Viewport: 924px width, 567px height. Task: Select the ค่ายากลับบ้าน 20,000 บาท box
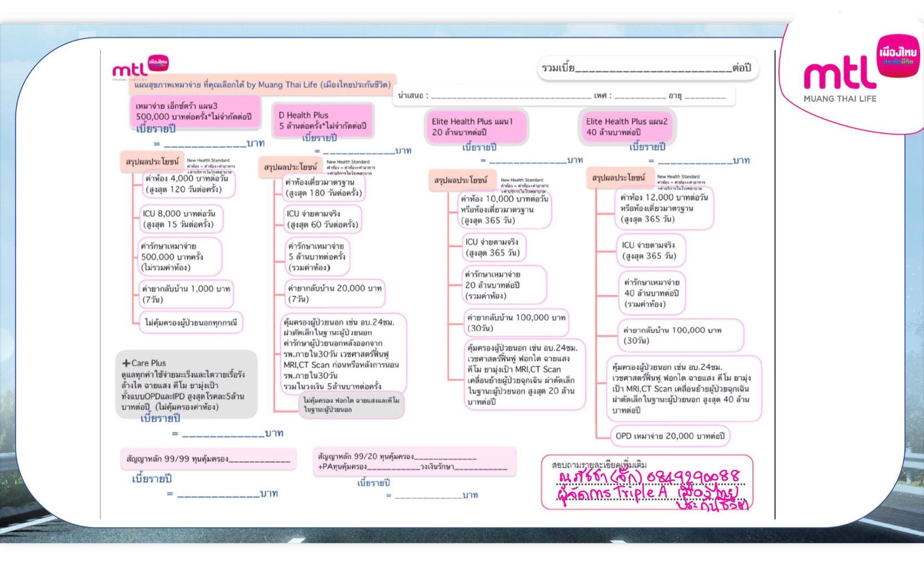[335, 294]
